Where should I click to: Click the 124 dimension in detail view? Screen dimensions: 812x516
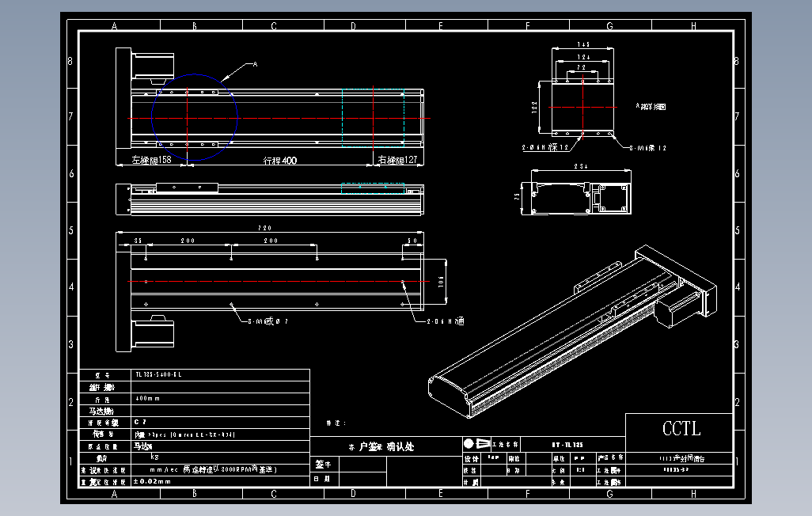[583, 57]
